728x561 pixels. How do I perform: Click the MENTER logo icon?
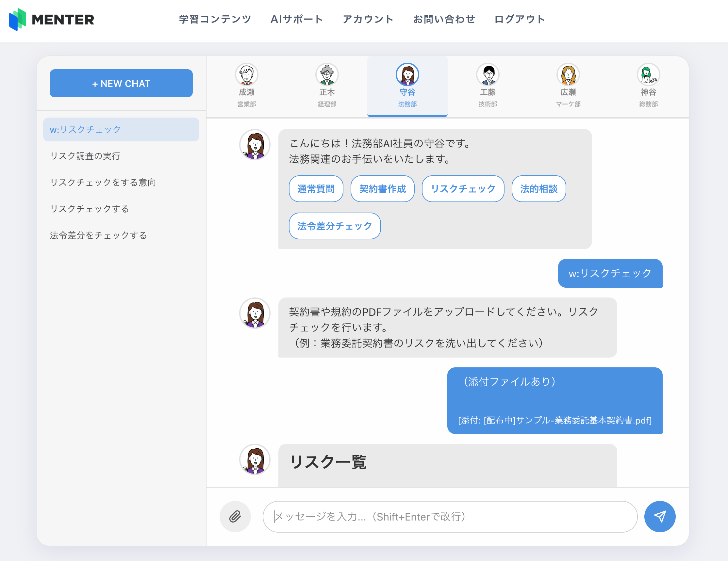tap(18, 19)
